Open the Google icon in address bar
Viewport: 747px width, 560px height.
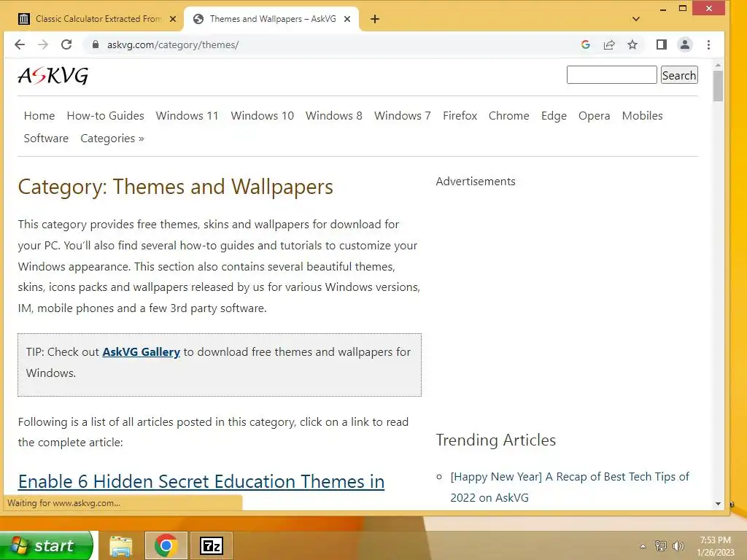[x=586, y=44]
